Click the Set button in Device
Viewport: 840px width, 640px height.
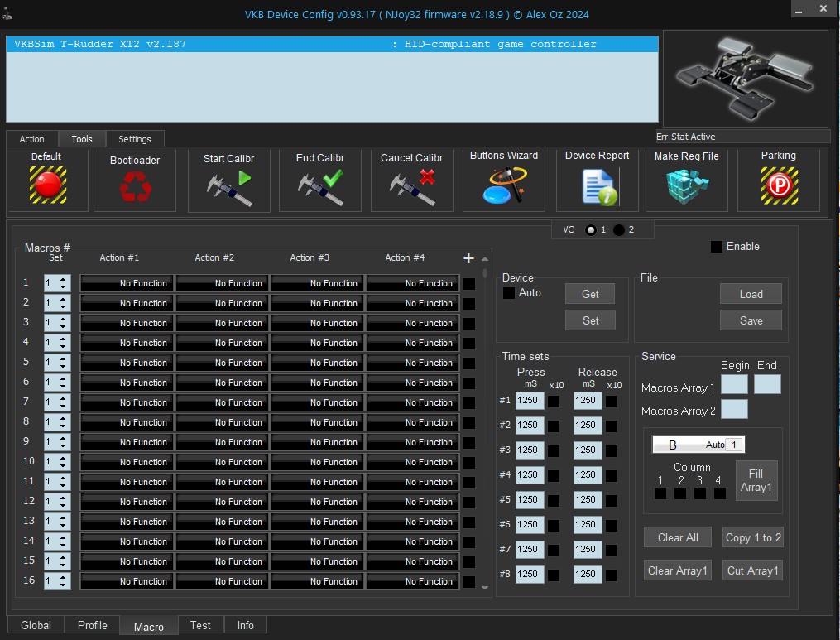click(x=590, y=320)
